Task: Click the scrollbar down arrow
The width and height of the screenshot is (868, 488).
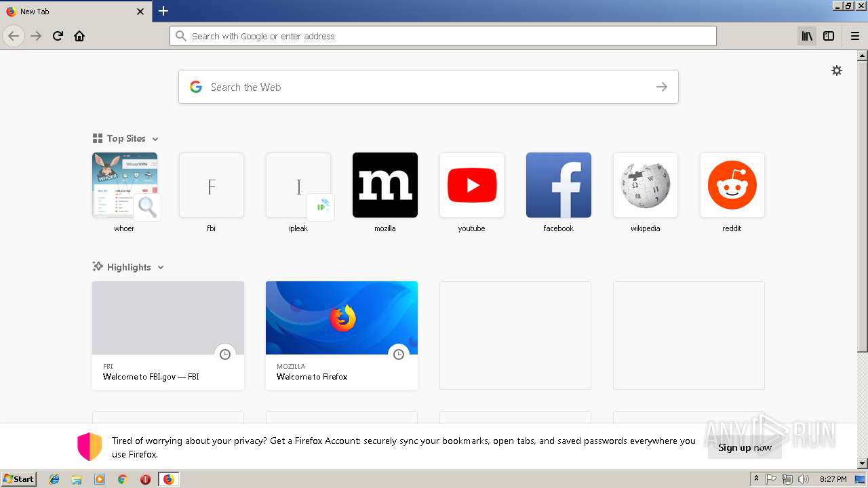Action: pos(862,464)
